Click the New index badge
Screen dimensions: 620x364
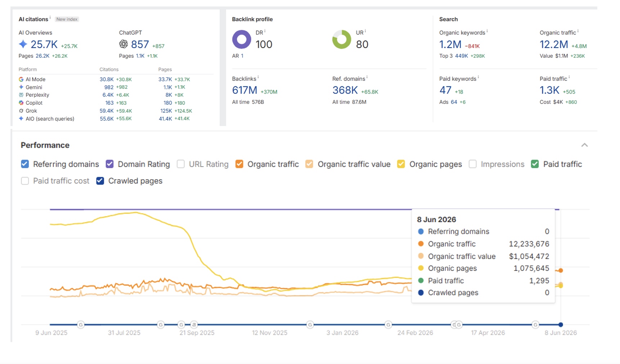coord(67,19)
